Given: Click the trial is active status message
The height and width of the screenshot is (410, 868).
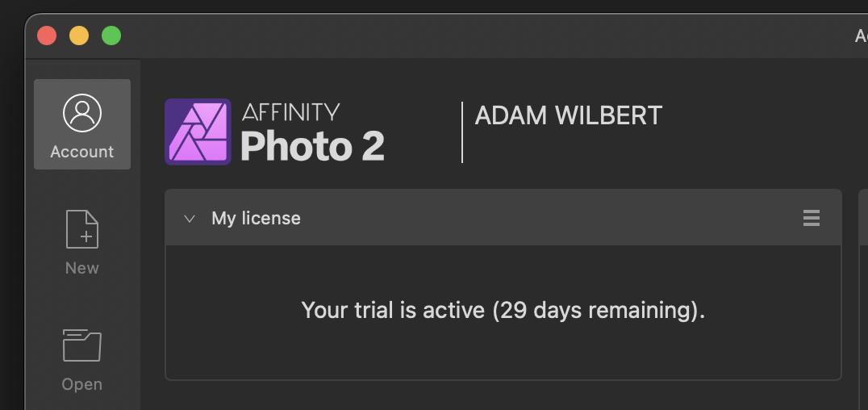Looking at the screenshot, I should pyautogui.click(x=503, y=310).
